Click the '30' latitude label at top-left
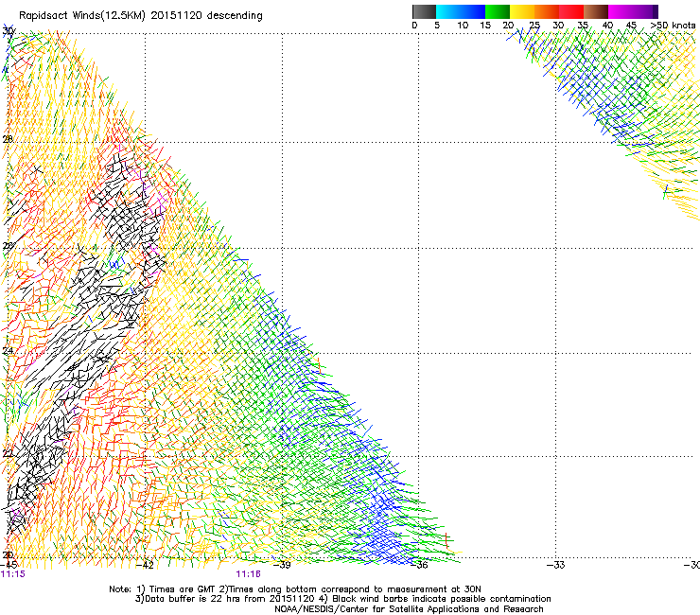Screen dimensions: 700x615 9,31
